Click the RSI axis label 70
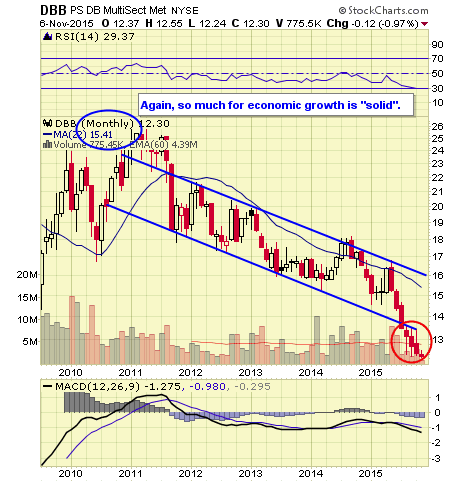Screen dimensions: 460x482 437,59
